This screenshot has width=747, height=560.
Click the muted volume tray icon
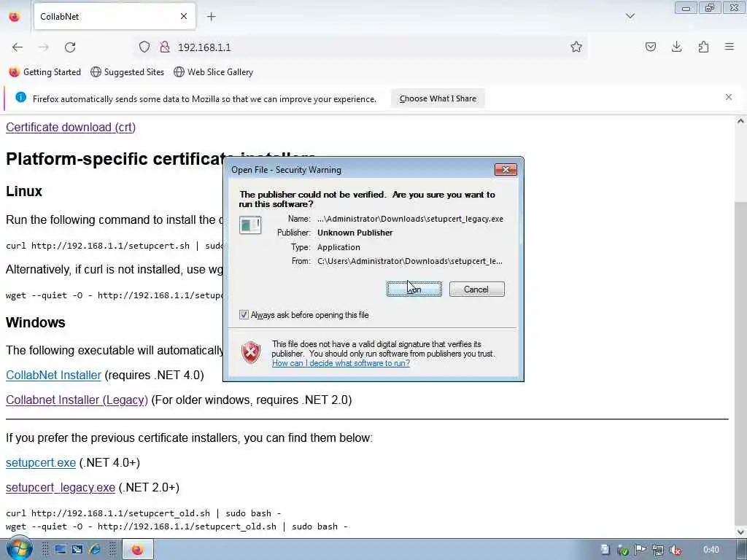tap(675, 551)
